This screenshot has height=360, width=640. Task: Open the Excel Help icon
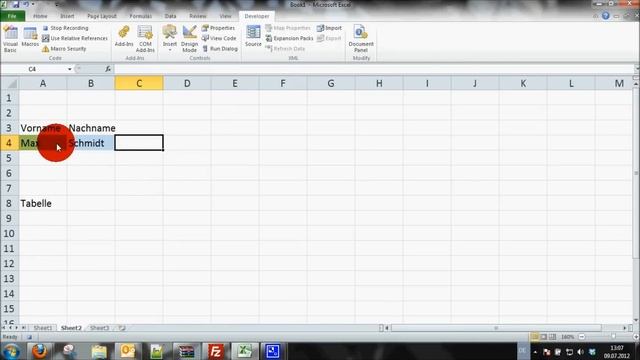coord(606,16)
